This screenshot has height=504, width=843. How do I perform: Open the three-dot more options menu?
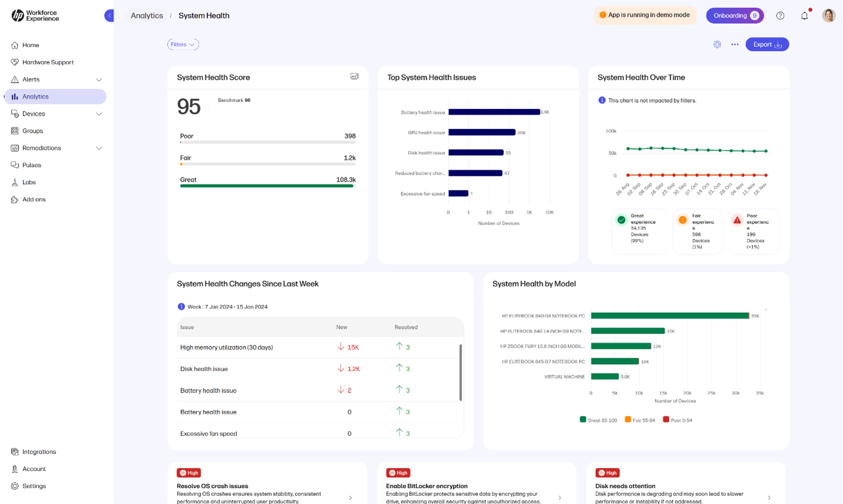click(735, 45)
